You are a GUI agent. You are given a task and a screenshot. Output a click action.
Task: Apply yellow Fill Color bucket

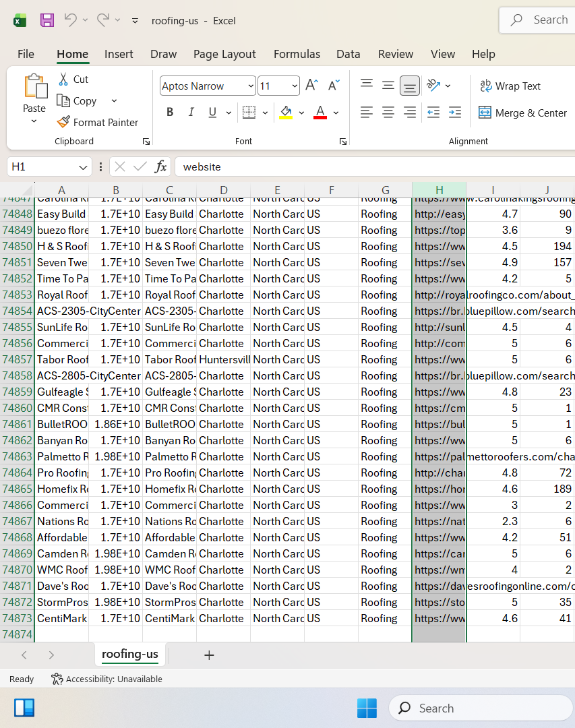tap(286, 112)
